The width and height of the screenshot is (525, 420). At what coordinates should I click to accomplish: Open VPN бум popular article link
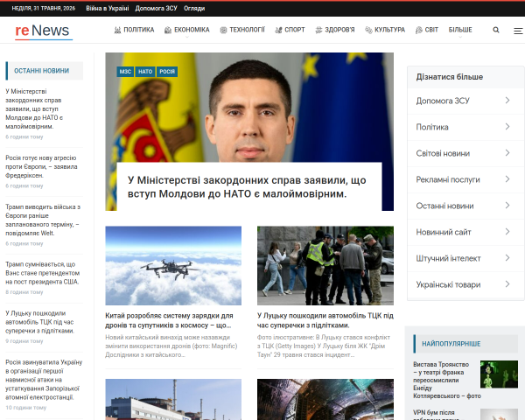[x=434, y=415]
